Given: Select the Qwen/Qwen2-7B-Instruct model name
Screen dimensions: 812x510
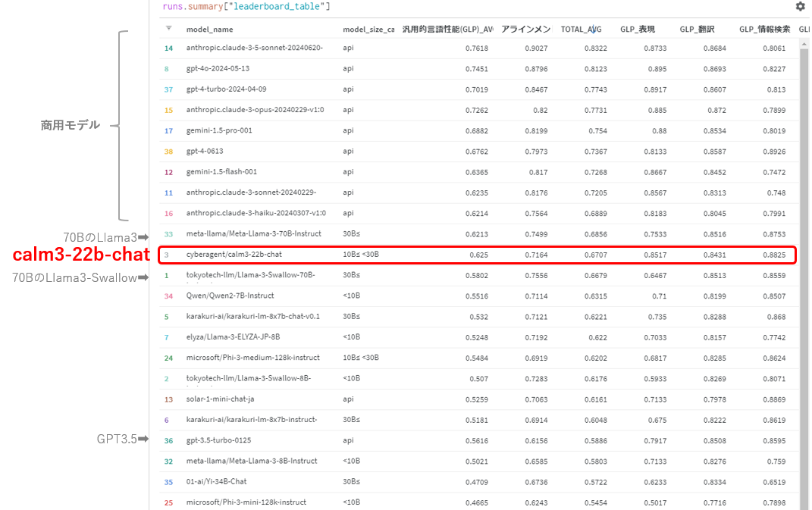Looking at the screenshot, I should [230, 296].
